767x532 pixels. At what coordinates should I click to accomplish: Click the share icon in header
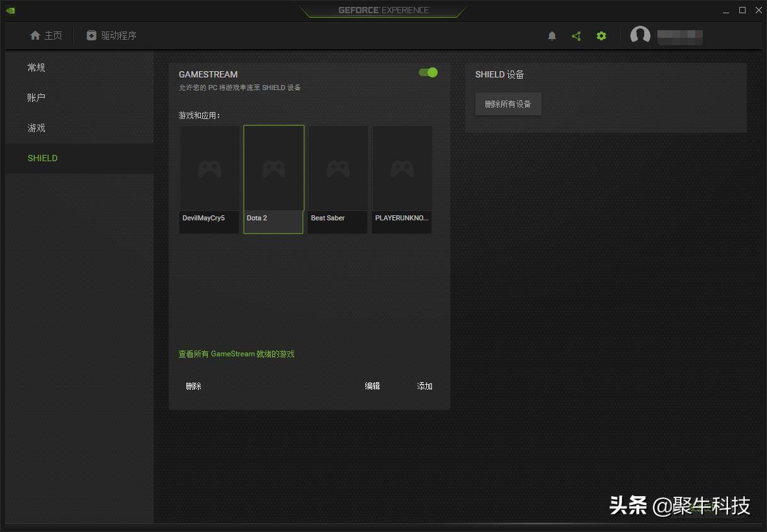[x=576, y=36]
